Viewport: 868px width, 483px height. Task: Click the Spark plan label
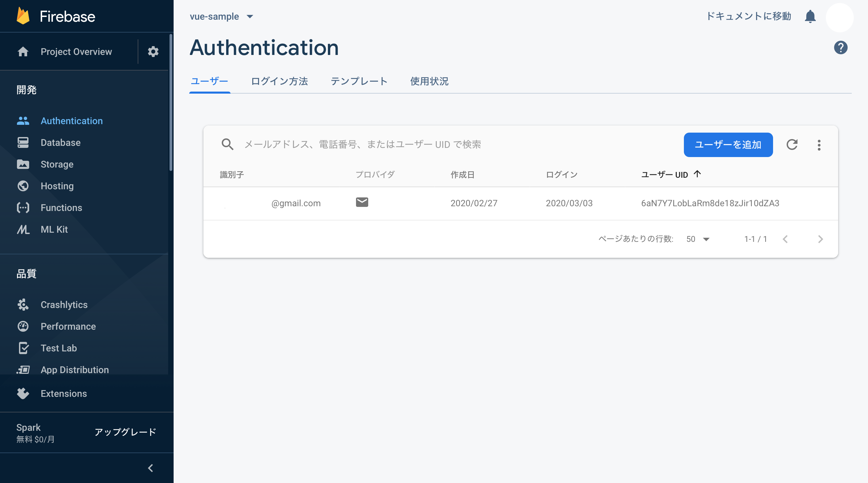28,427
